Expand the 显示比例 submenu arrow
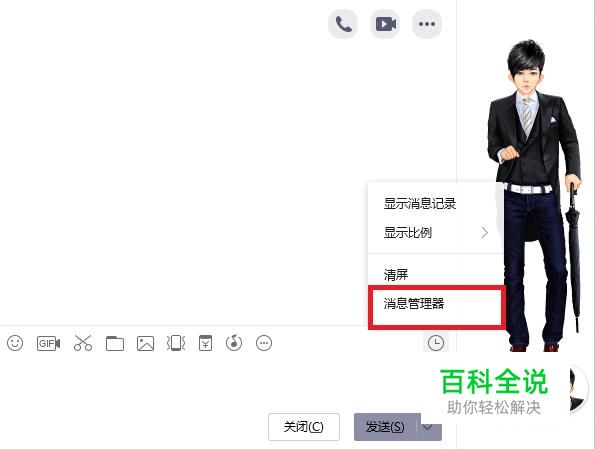The height and width of the screenshot is (449, 595). coord(484,232)
